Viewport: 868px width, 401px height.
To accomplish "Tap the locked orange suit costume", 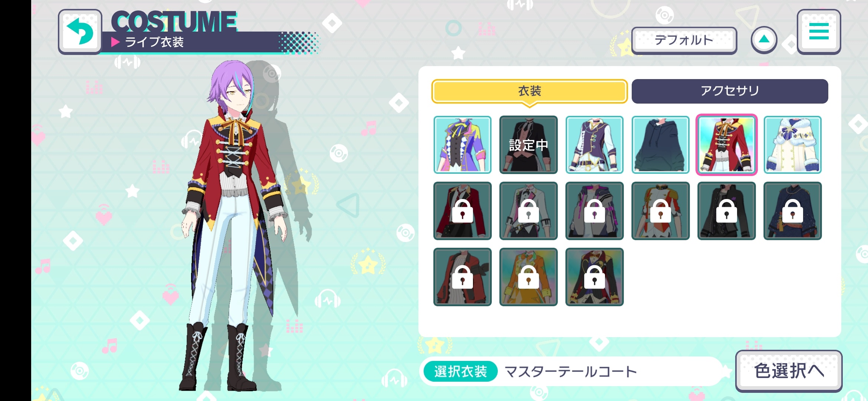I will click(529, 277).
